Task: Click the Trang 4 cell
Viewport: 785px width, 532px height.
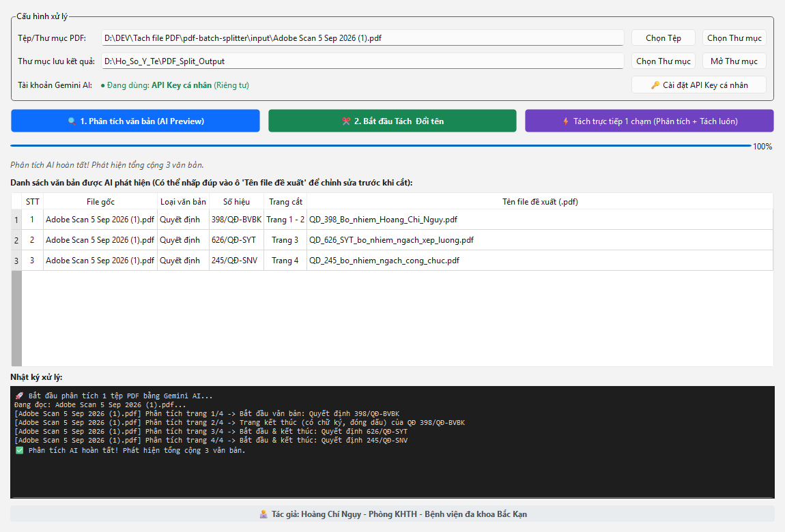Action: [x=285, y=261]
